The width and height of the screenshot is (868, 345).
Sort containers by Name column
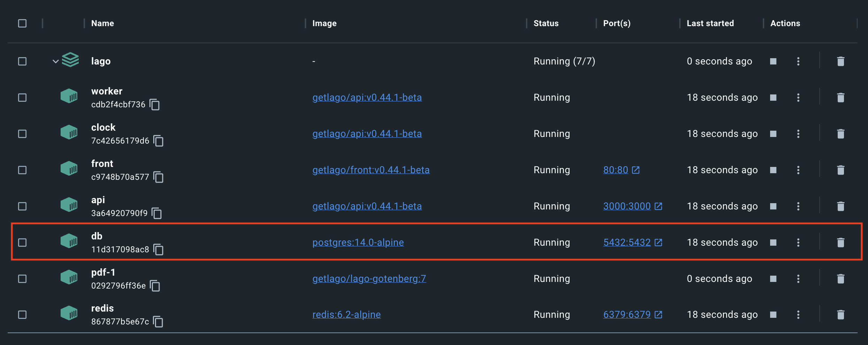102,23
